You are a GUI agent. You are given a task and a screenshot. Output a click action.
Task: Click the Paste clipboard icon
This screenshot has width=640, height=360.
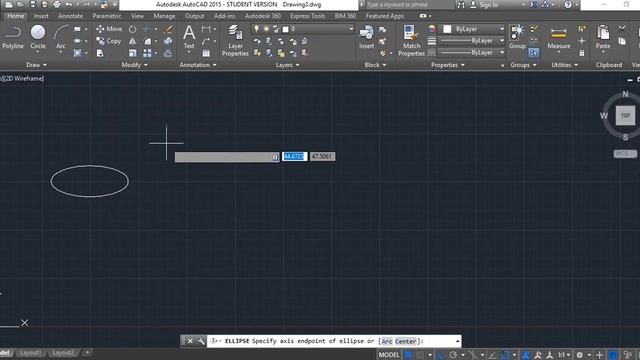603,38
